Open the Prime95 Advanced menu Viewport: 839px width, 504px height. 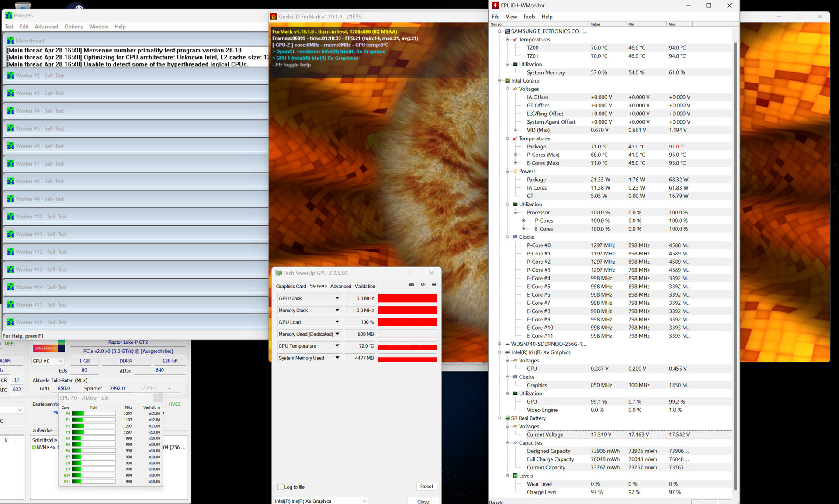(46, 27)
